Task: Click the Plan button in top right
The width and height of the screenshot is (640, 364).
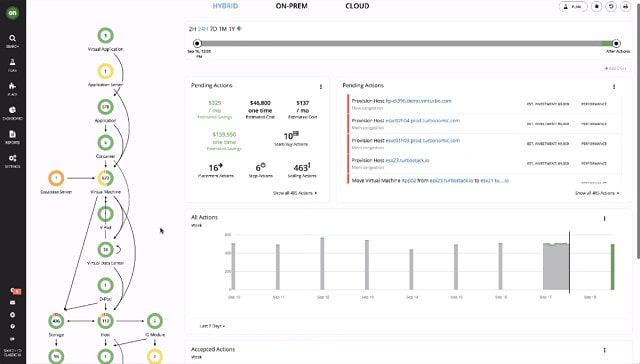Action: point(573,7)
